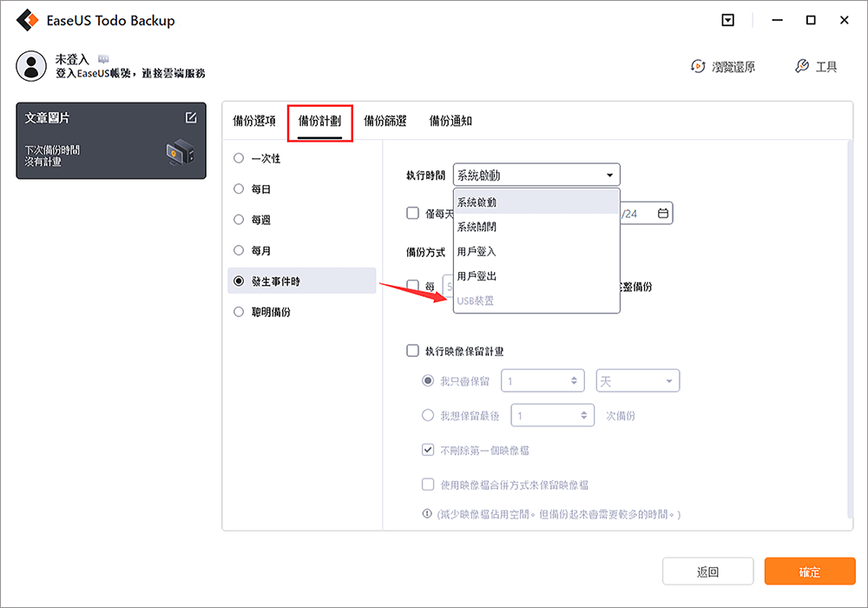
Task: Click the vertical scrollbar of the settings panel
Action: point(850,329)
